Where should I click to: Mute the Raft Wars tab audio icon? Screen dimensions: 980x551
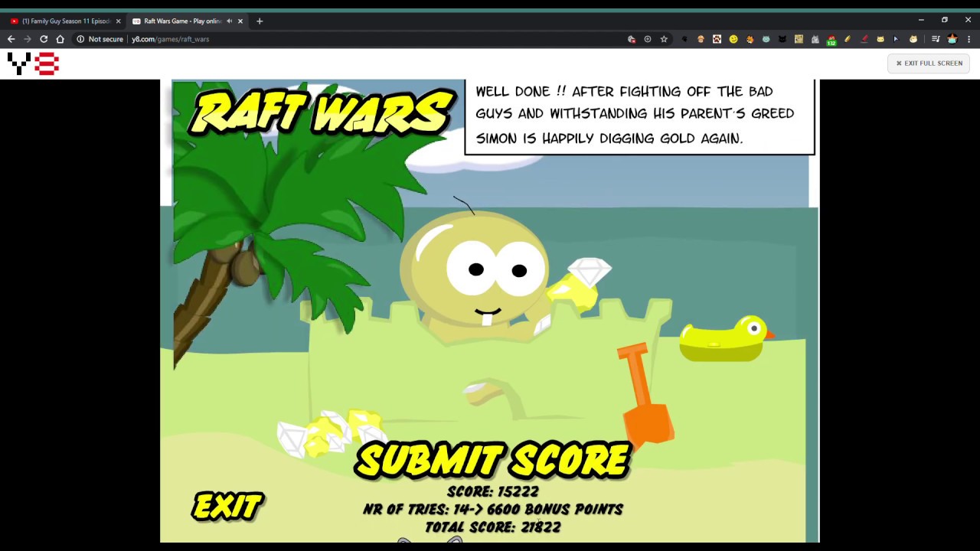(x=229, y=21)
